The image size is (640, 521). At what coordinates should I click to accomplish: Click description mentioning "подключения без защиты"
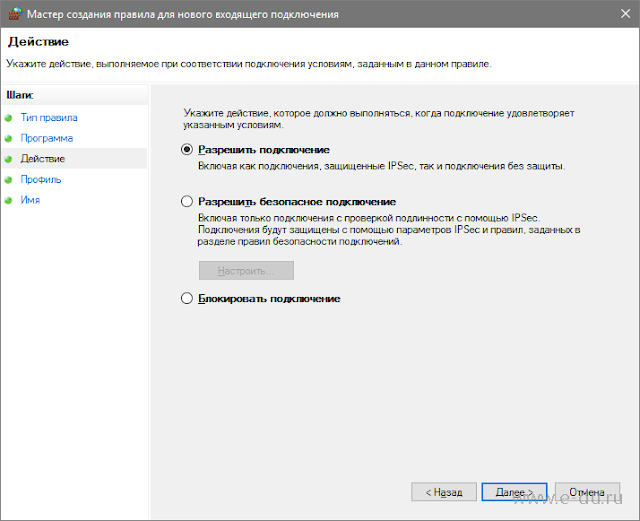[x=382, y=166]
